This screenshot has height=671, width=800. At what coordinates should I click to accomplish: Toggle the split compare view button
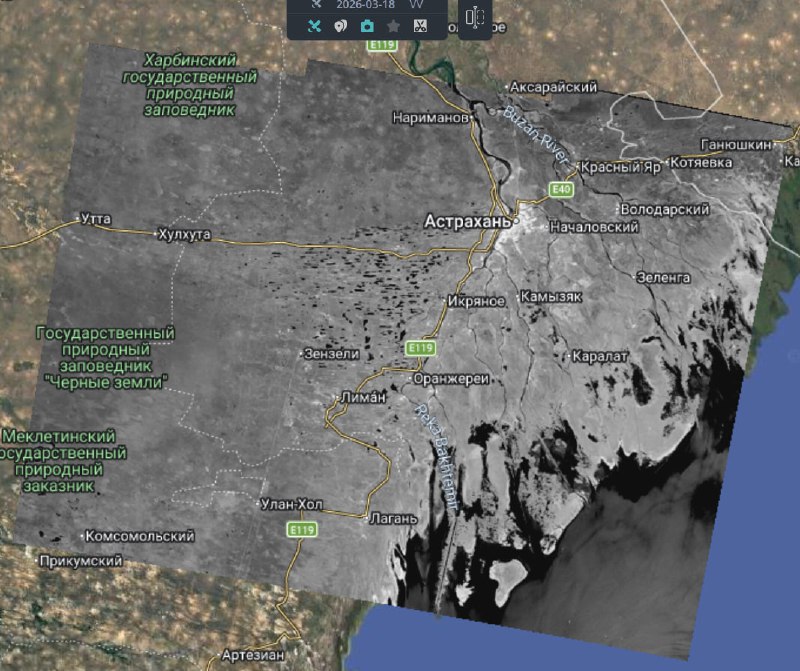point(474,18)
